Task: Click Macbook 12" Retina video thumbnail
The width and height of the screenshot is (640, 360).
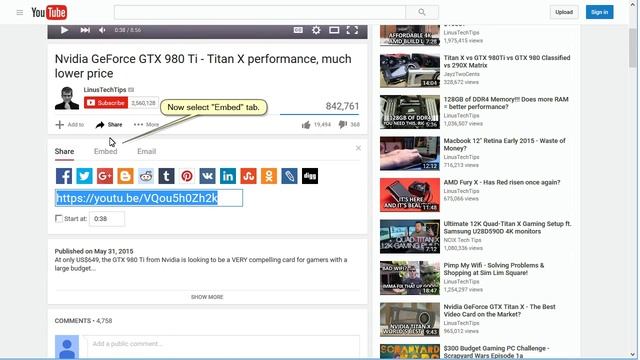Action: (x=410, y=153)
